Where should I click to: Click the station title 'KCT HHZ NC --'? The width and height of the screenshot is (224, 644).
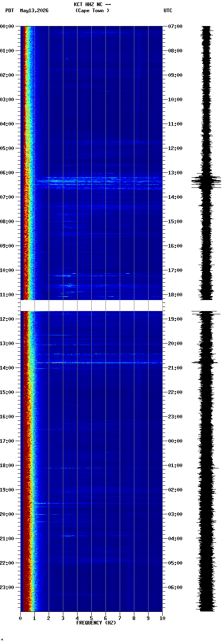point(93,4)
